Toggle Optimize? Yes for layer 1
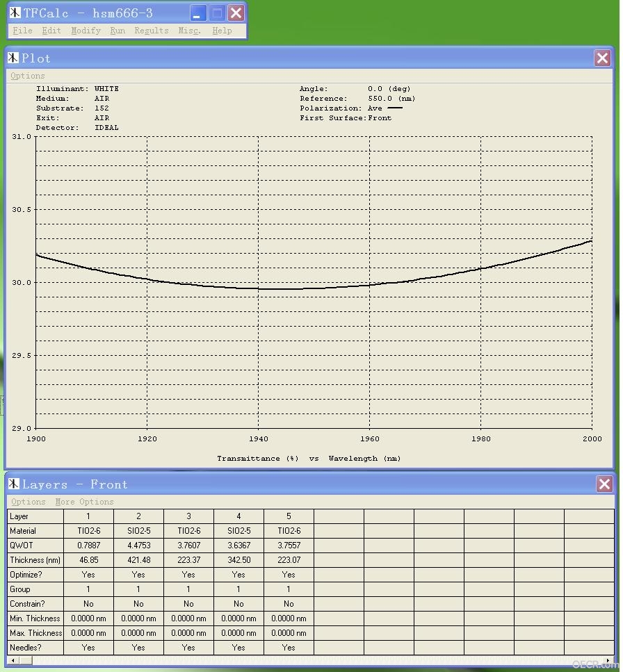623x672 pixels. pos(89,574)
